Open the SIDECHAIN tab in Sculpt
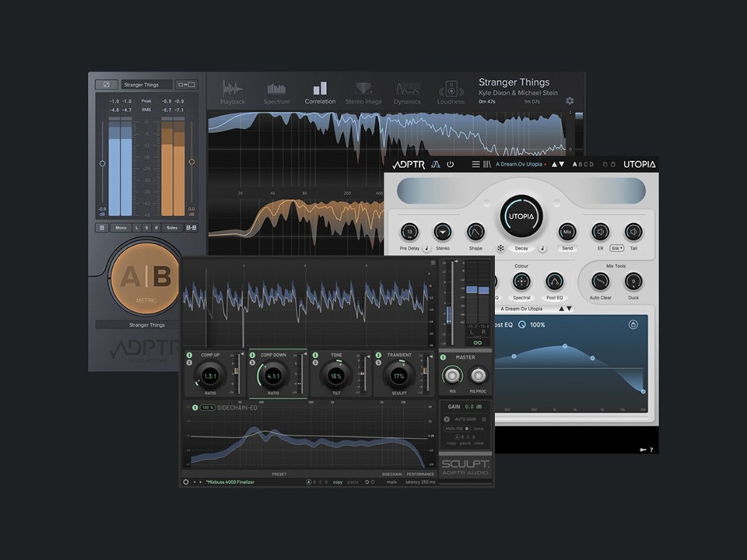Image resolution: width=747 pixels, height=560 pixels. (391, 474)
